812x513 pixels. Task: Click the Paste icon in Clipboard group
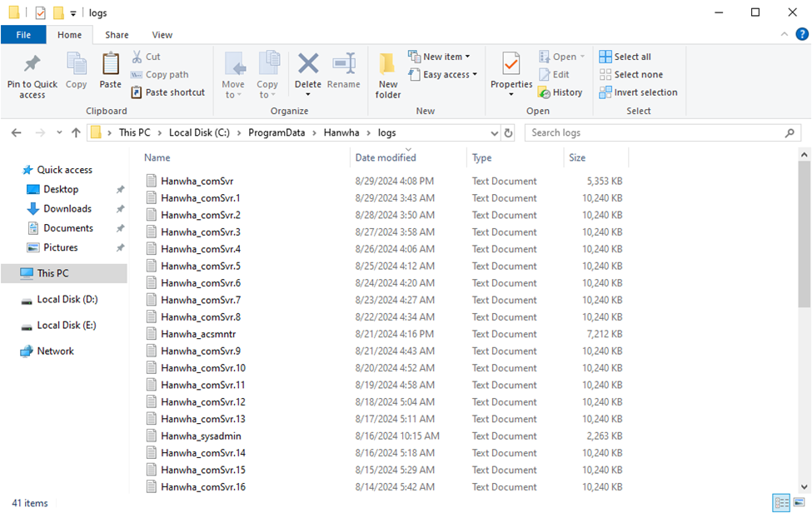(x=110, y=65)
